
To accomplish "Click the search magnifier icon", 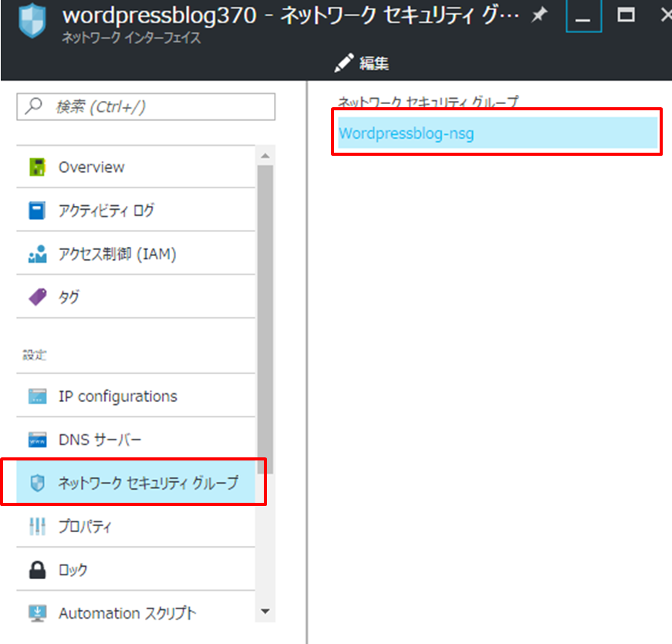I will tap(33, 106).
